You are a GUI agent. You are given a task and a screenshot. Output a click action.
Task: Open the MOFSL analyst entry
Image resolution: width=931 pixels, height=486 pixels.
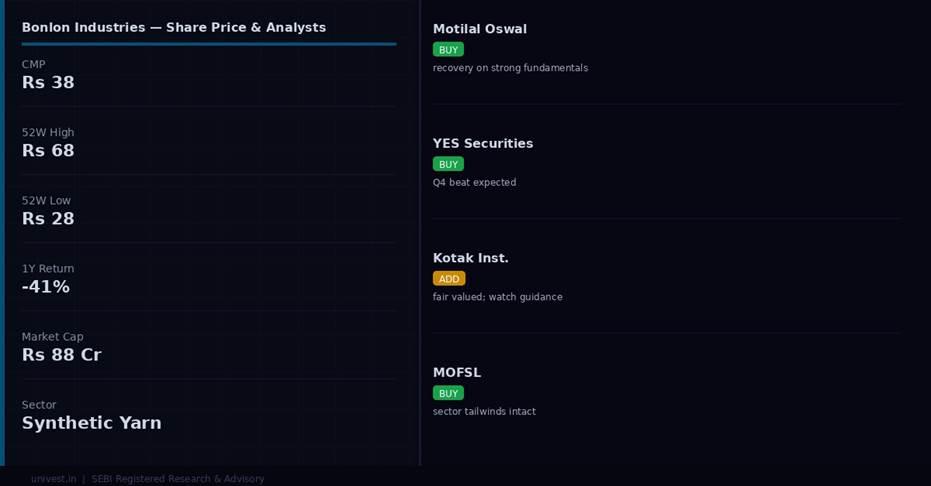[x=457, y=373]
